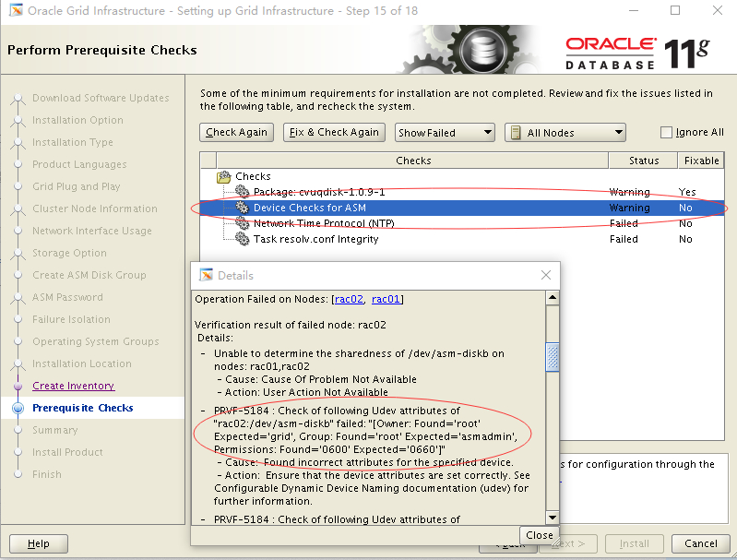Click the Installation Type step
Image resolution: width=737 pixels, height=560 pixels.
click(x=73, y=142)
